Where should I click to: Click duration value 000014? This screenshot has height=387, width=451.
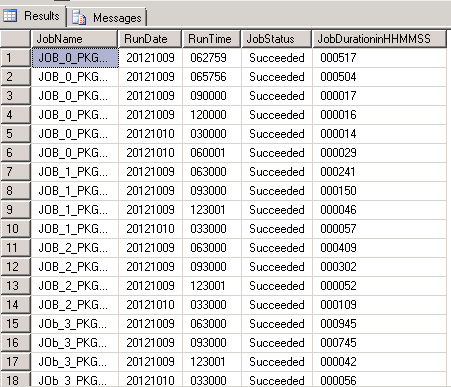338,134
